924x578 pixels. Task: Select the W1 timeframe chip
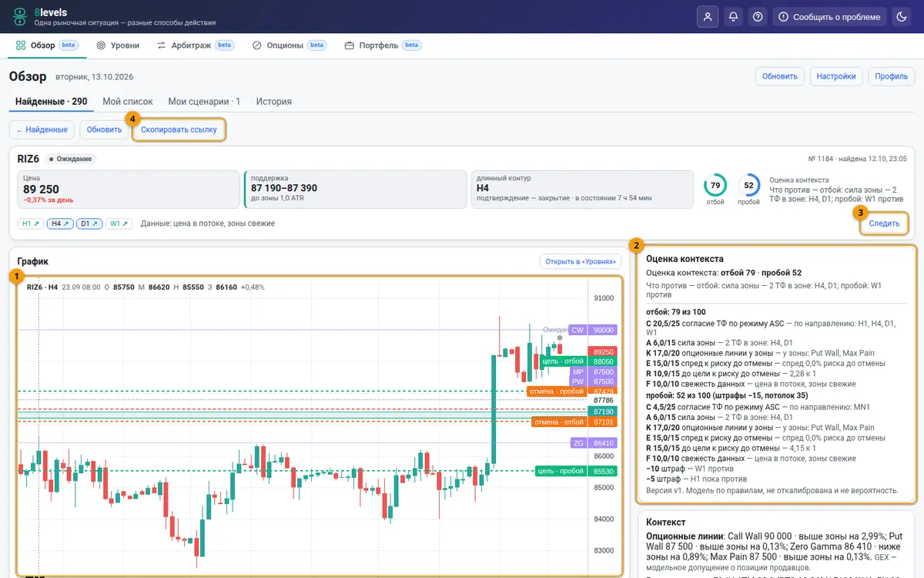click(x=119, y=223)
